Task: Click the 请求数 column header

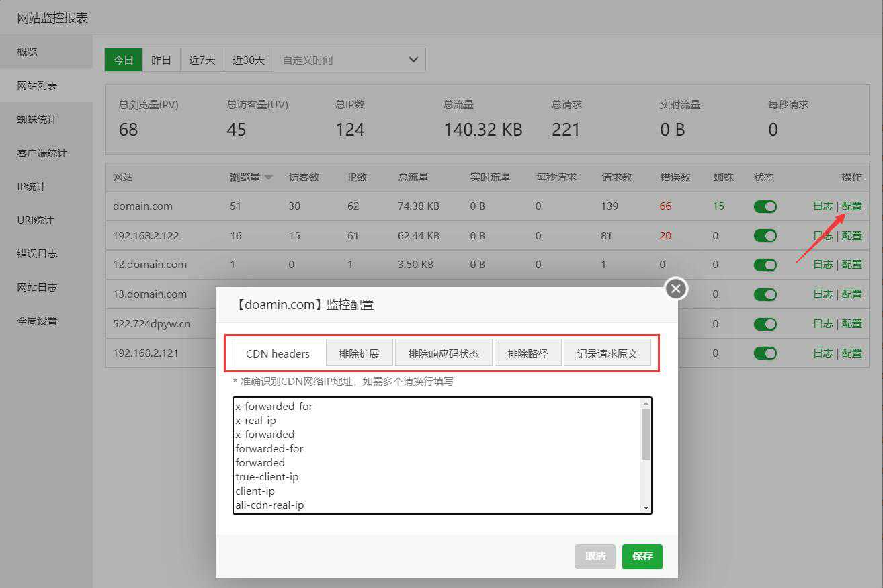Action: click(x=617, y=177)
